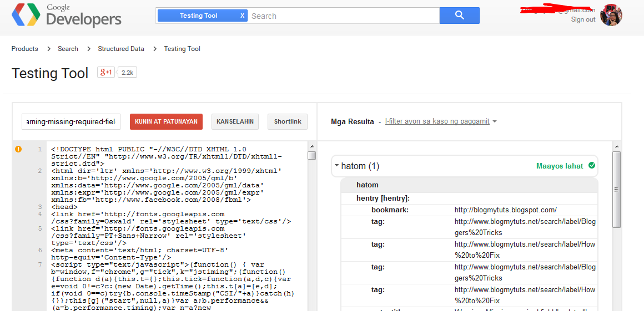644x311 pixels.
Task: Click the 2.2k share count bubble
Action: tap(127, 73)
